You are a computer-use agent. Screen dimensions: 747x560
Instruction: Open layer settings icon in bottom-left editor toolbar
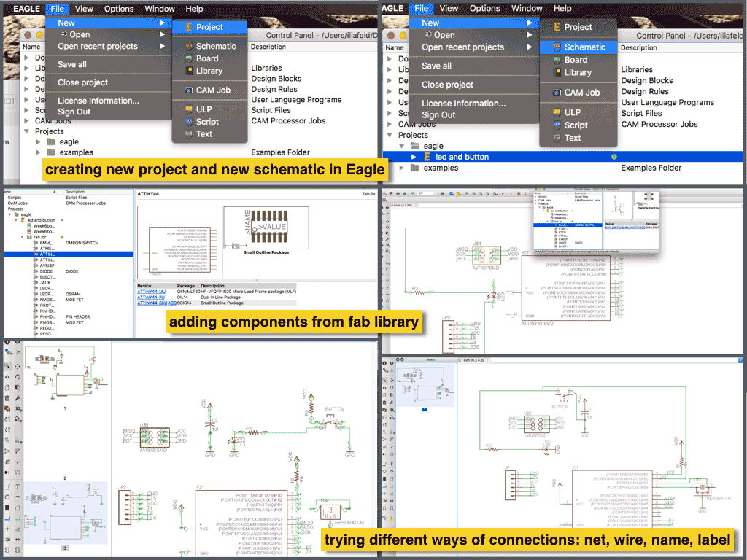tap(8, 351)
